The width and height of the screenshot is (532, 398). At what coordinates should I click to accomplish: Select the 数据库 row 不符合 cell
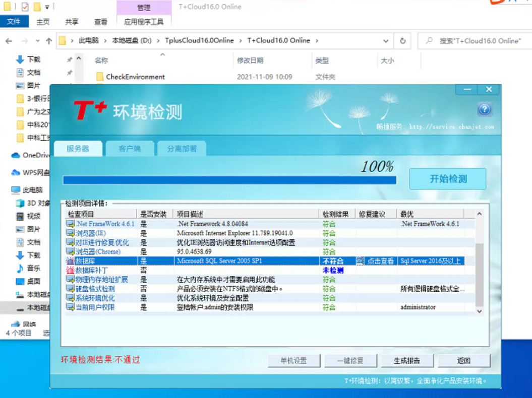point(337,260)
